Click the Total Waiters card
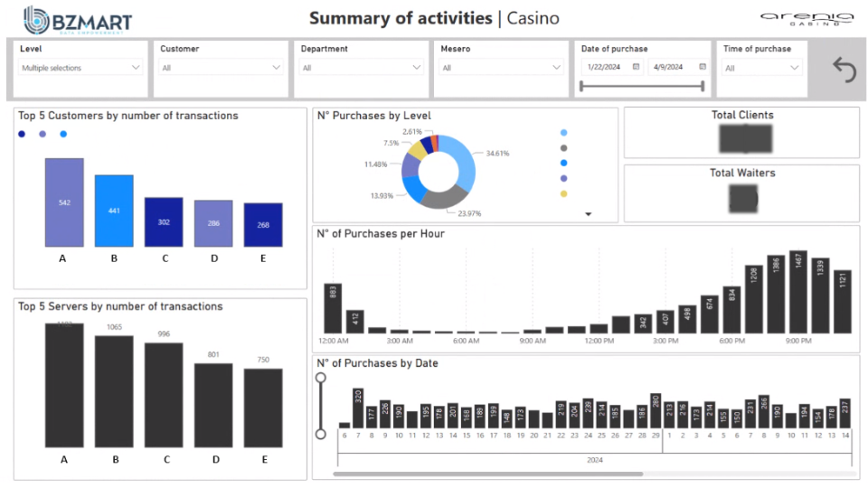The image size is (868, 488). 741,193
